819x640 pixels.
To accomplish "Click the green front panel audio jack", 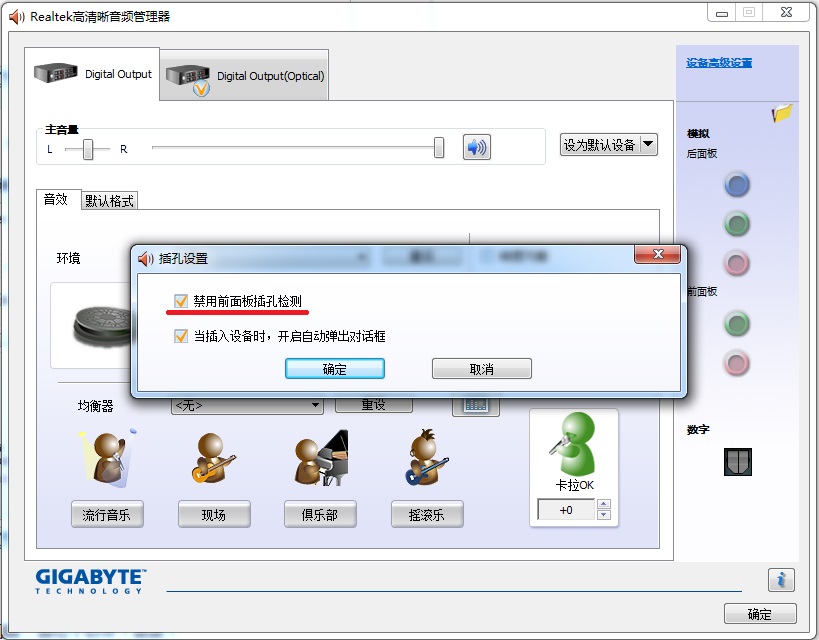I will (737, 324).
